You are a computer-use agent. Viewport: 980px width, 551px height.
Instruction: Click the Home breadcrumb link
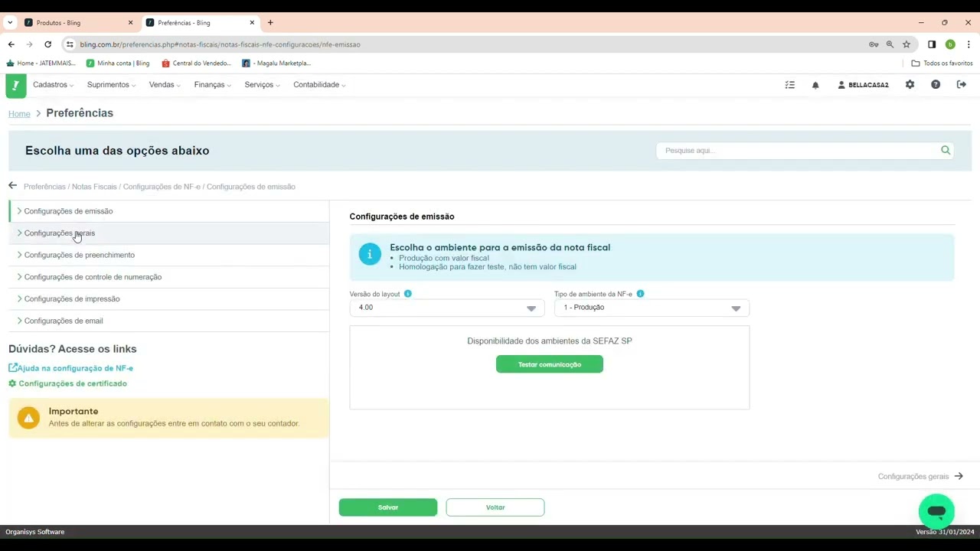pos(19,113)
